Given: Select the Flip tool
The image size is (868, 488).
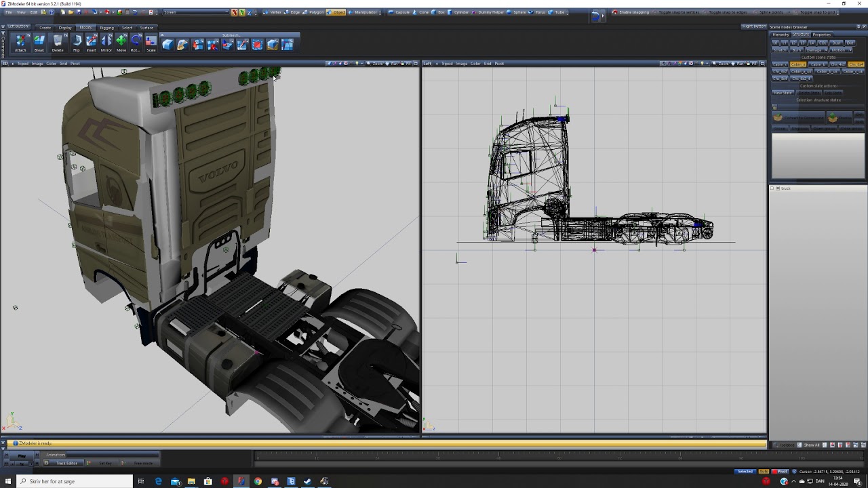Looking at the screenshot, I should [x=77, y=44].
